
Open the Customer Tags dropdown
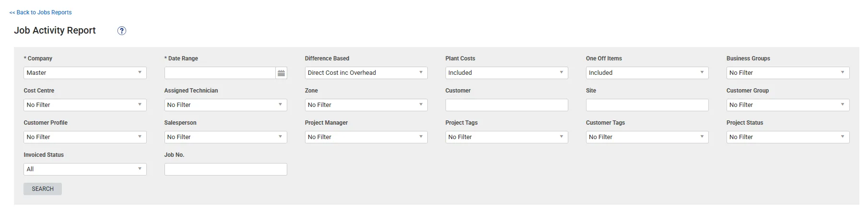(647, 137)
